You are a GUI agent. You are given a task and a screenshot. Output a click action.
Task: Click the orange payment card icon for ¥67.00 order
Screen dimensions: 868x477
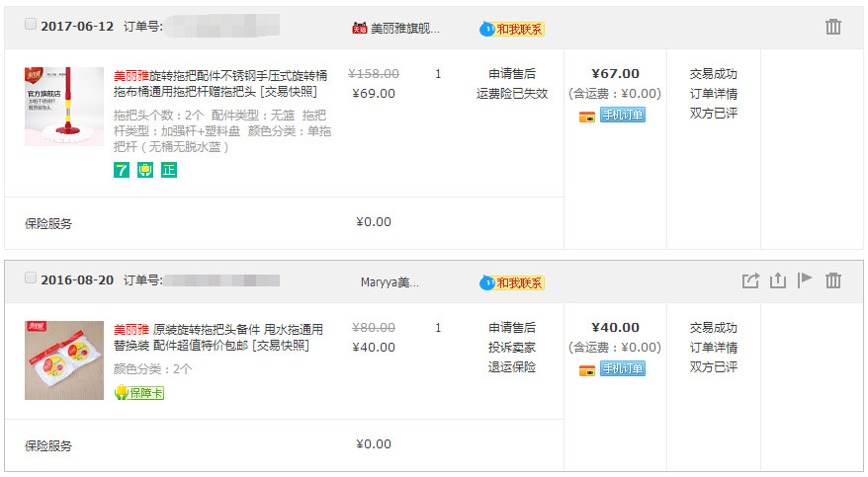[587, 117]
